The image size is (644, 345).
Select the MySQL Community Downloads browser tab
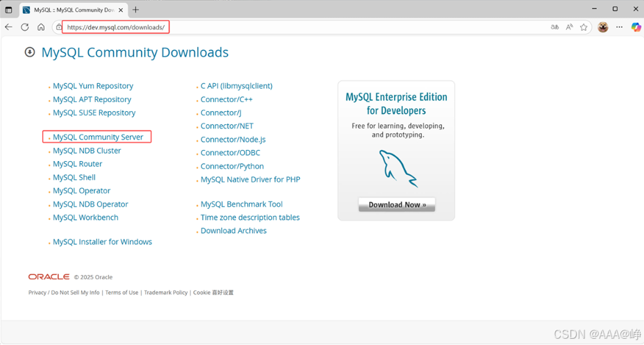[x=72, y=10]
